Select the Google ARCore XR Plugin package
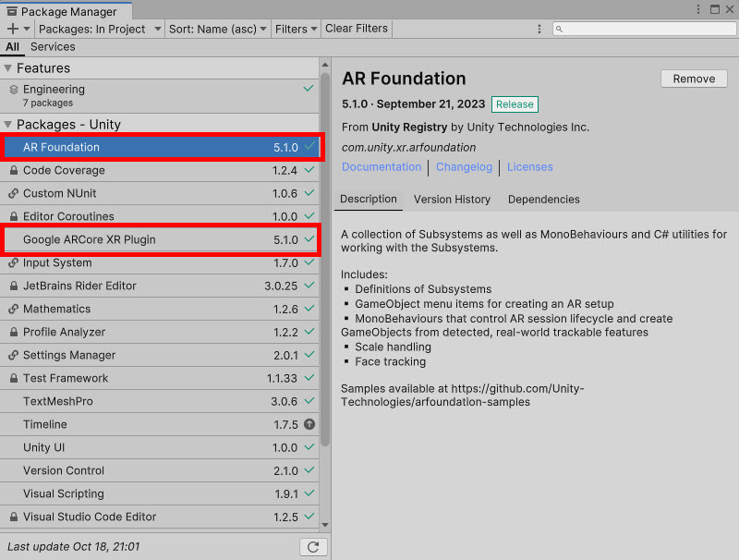The height and width of the screenshot is (560, 739). pos(159,239)
